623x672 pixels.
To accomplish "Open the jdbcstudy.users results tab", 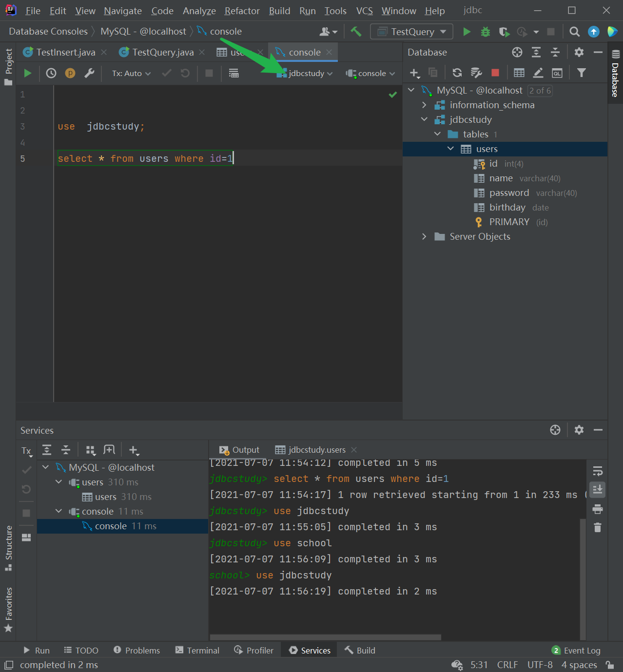I will pyautogui.click(x=316, y=450).
